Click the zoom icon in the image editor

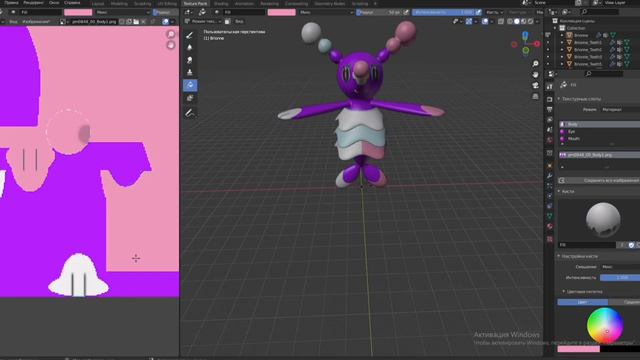tap(171, 34)
